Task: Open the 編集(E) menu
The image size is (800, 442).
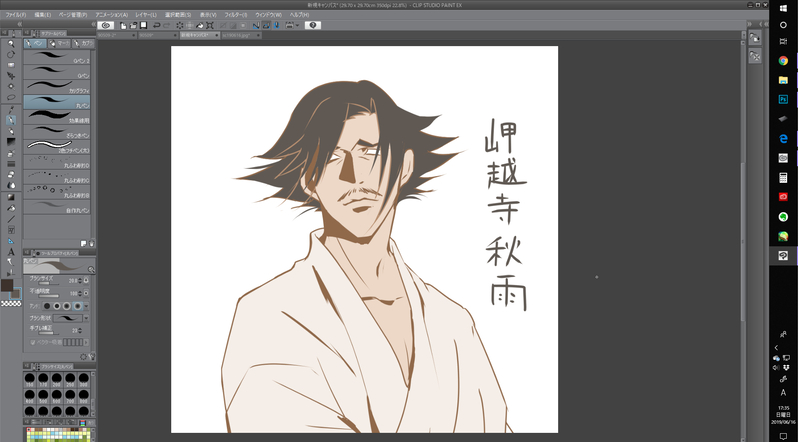Action: pos(42,15)
